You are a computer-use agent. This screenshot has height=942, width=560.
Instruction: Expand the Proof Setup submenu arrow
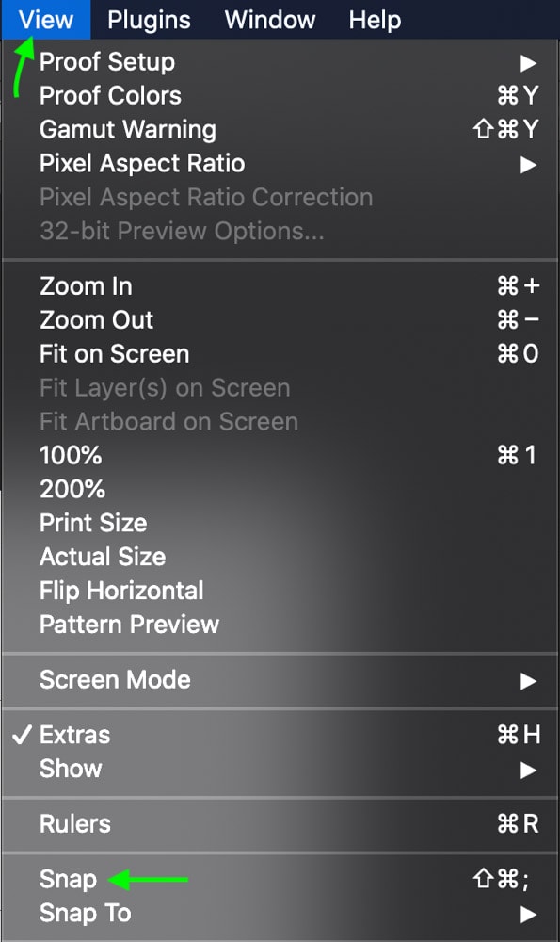(528, 62)
